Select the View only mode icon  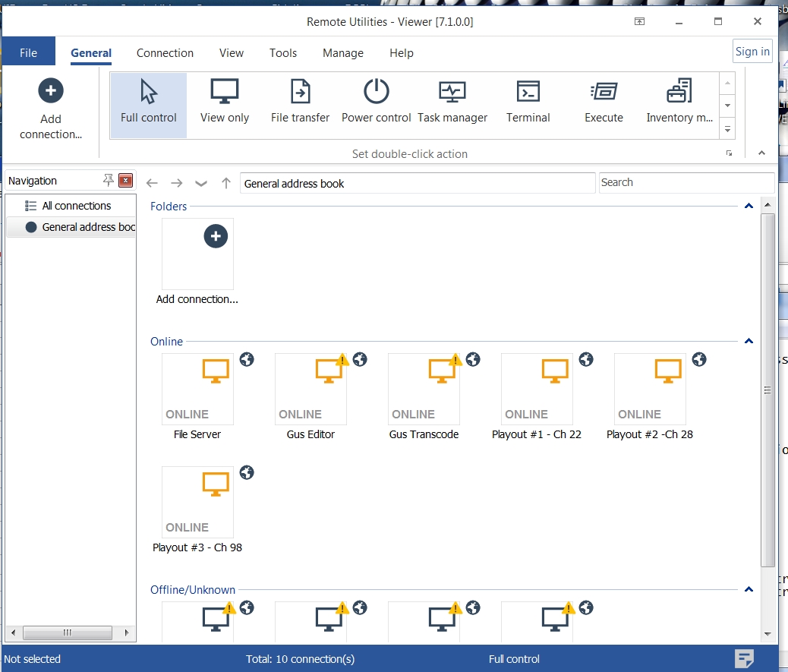[x=224, y=93]
